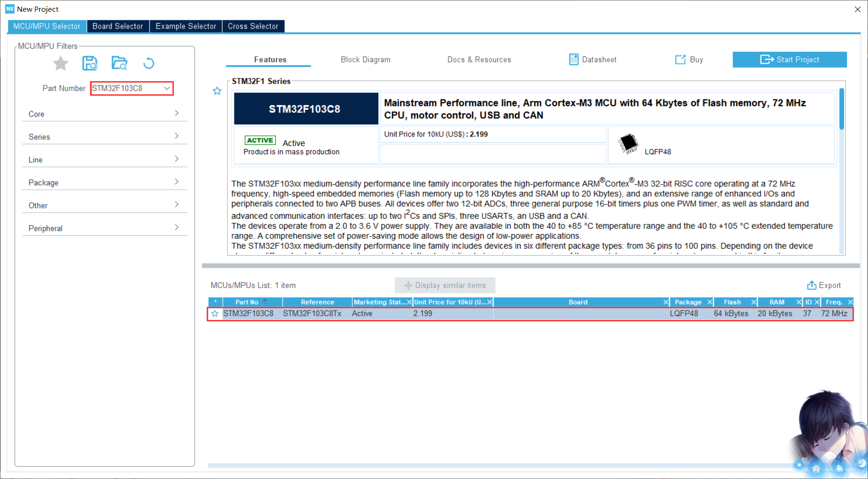Remove the Freq. column
The height and width of the screenshot is (479, 868).
pos(850,302)
